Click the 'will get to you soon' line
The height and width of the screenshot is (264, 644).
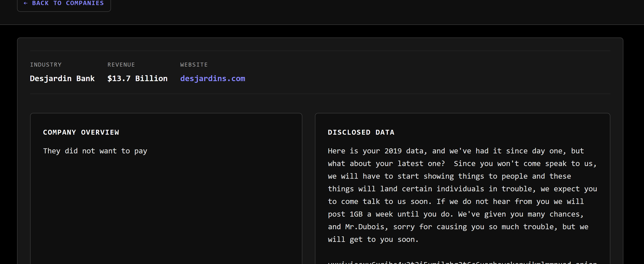[x=373, y=240]
